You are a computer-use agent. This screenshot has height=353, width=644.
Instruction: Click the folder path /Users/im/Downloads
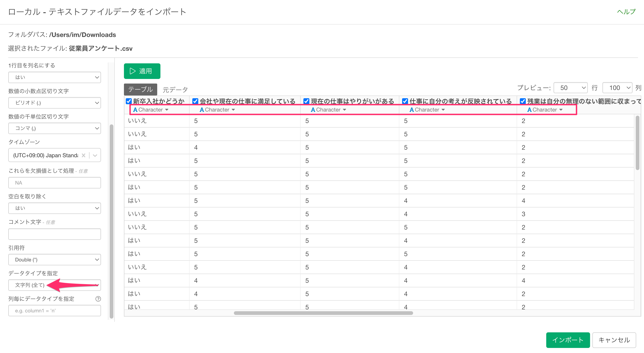click(x=82, y=35)
